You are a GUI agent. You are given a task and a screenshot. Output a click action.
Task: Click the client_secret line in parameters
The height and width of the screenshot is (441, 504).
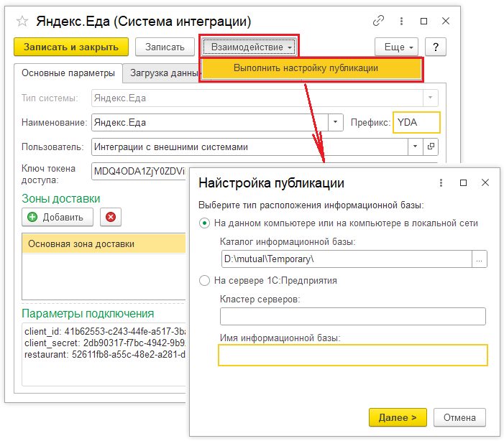click(x=105, y=343)
